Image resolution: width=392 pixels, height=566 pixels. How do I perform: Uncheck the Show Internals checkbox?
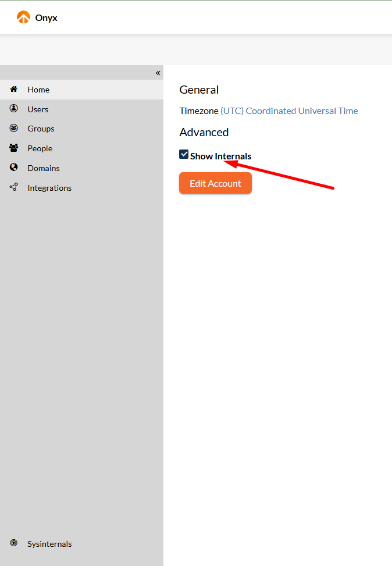tap(184, 155)
